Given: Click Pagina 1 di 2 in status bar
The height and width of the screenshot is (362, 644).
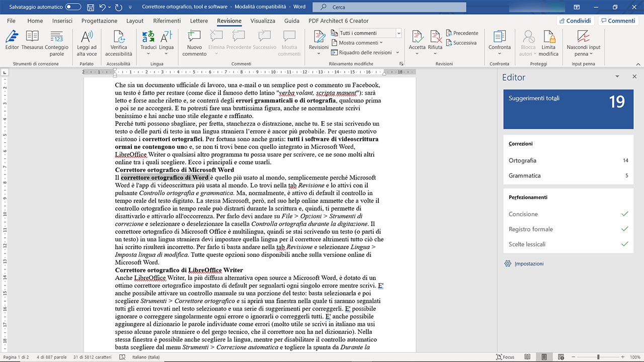Looking at the screenshot, I should [x=16, y=357].
